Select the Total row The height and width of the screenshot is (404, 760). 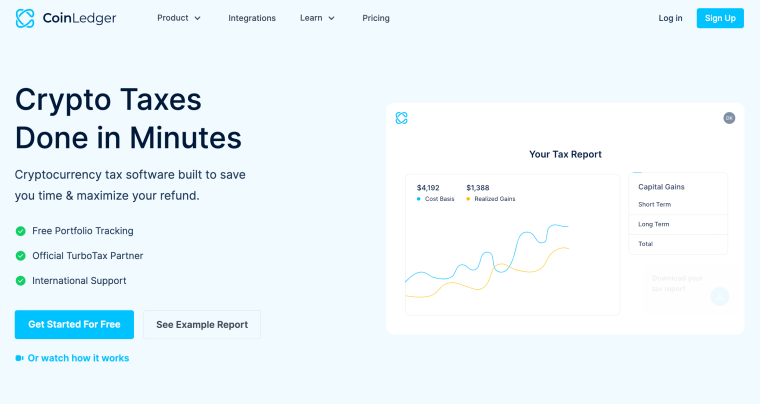(678, 244)
